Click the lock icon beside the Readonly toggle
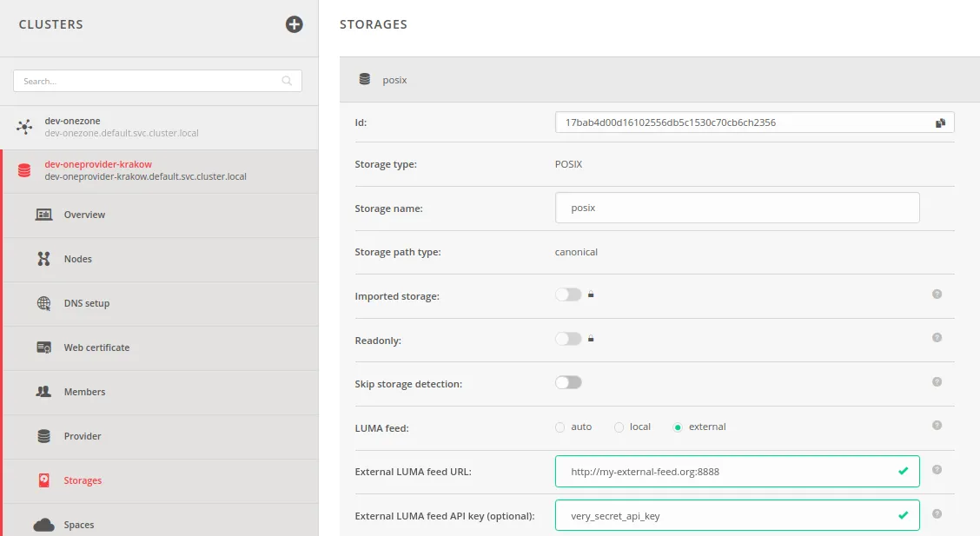This screenshot has width=980, height=536. point(591,338)
